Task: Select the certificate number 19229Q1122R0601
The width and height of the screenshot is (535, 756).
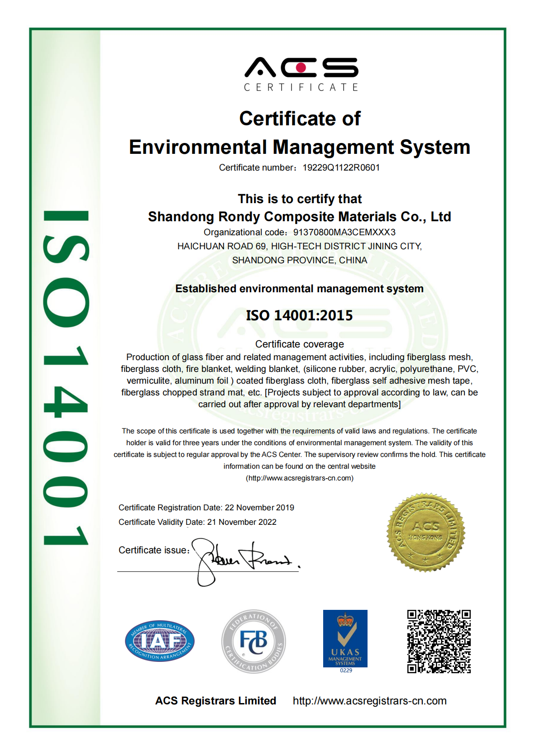Action: click(x=341, y=167)
